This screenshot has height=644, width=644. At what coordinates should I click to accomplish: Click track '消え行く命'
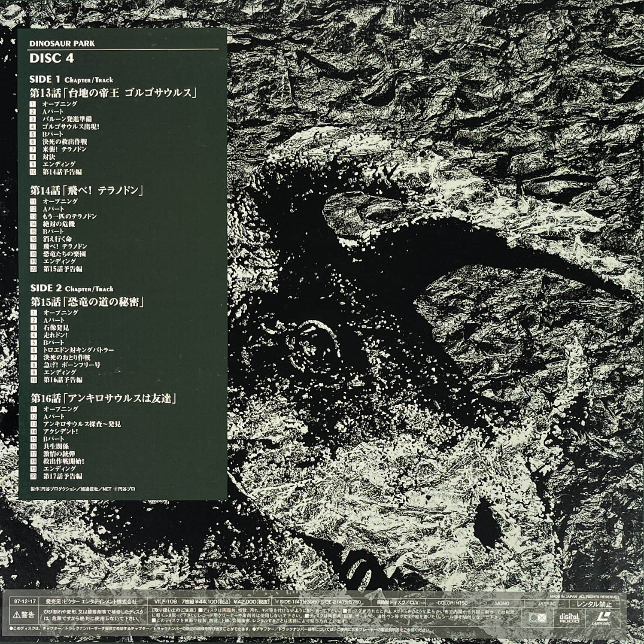point(58,239)
